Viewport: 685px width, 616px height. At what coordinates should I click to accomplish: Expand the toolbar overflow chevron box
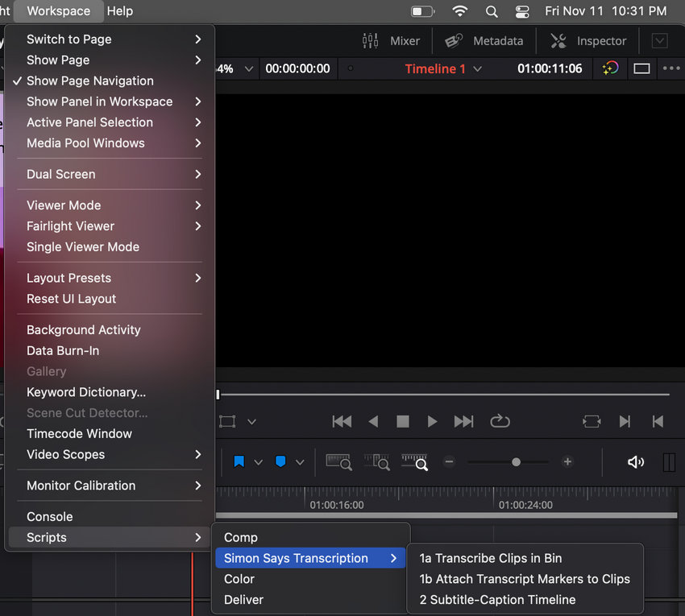[x=660, y=41]
